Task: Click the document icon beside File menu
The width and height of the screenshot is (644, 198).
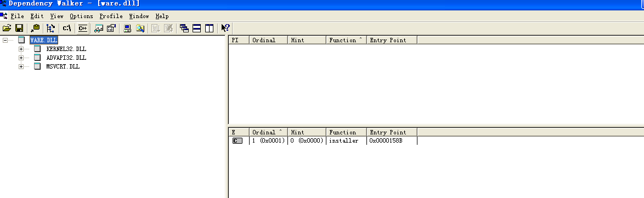Action: pyautogui.click(x=4, y=16)
